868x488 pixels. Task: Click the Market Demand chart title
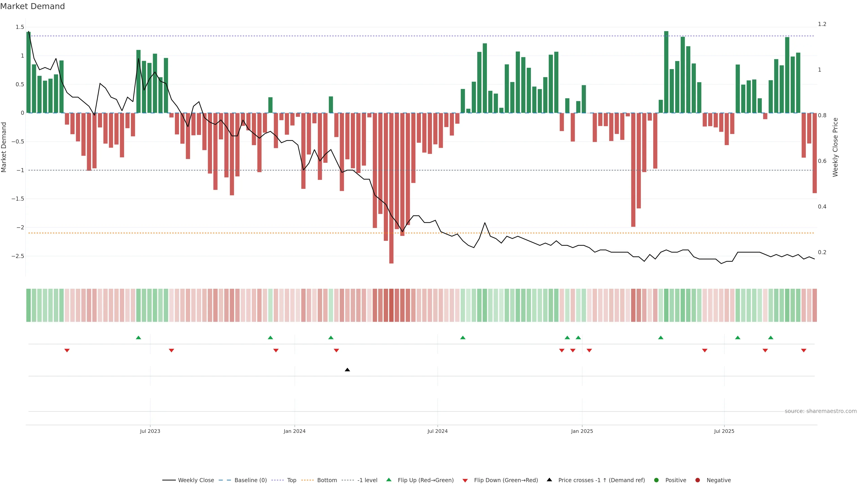tap(32, 6)
